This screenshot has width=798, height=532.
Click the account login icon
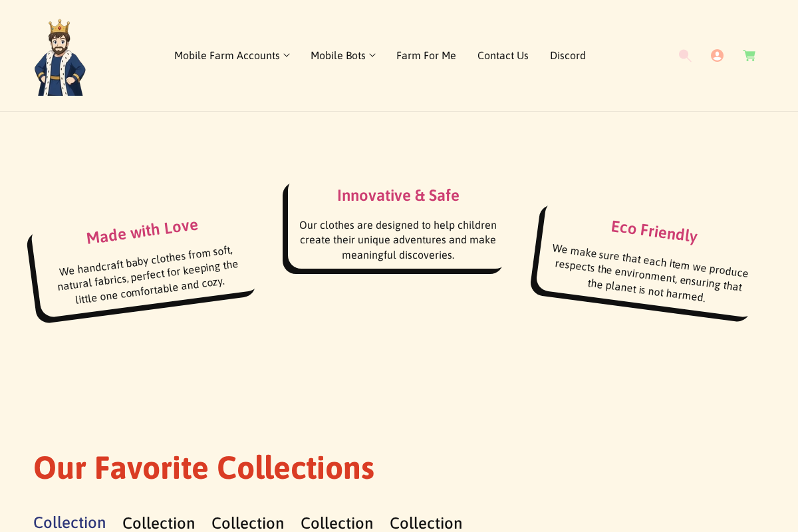tap(716, 55)
